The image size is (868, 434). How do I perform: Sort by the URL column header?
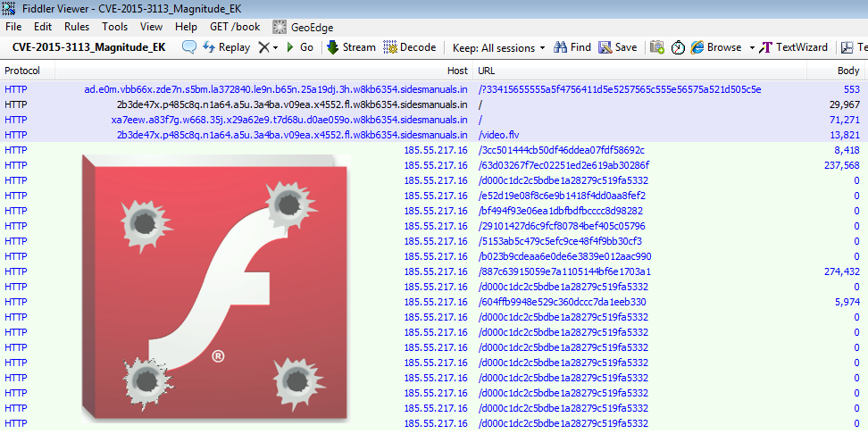[639, 71]
